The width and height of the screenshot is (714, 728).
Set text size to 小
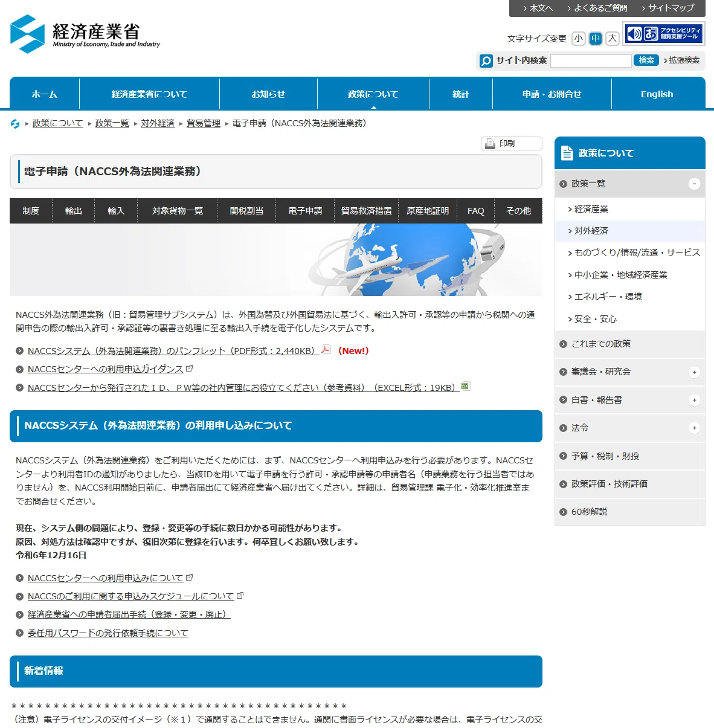(x=579, y=39)
